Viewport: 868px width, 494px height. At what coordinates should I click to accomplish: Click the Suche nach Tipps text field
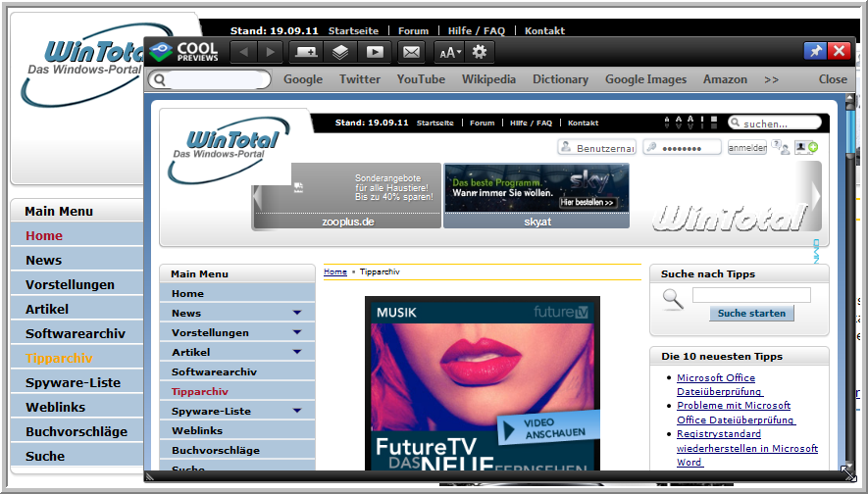tap(751, 295)
